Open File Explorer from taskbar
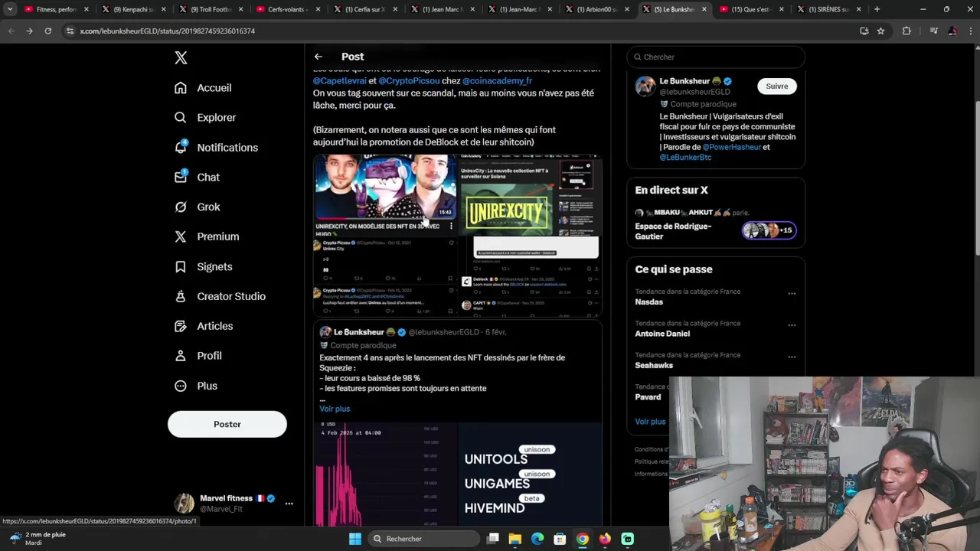Screen dimensions: 980x551 (515, 539)
